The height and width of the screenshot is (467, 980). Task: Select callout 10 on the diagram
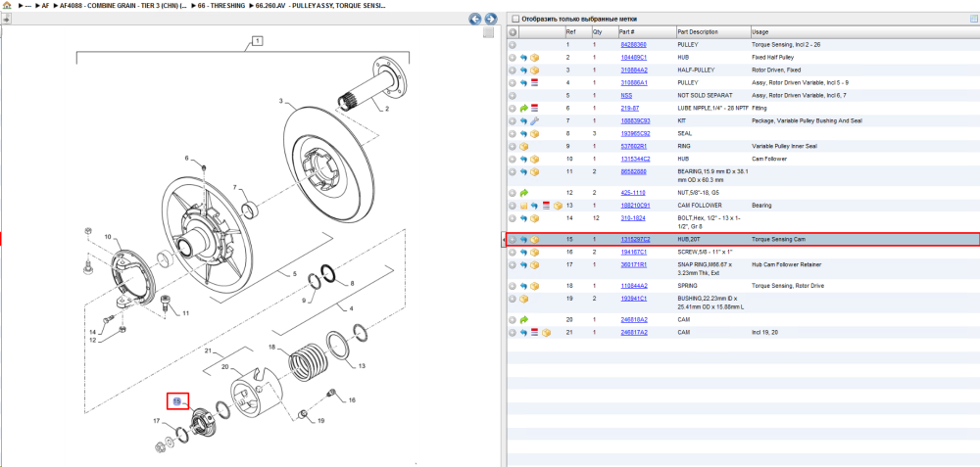(x=108, y=237)
